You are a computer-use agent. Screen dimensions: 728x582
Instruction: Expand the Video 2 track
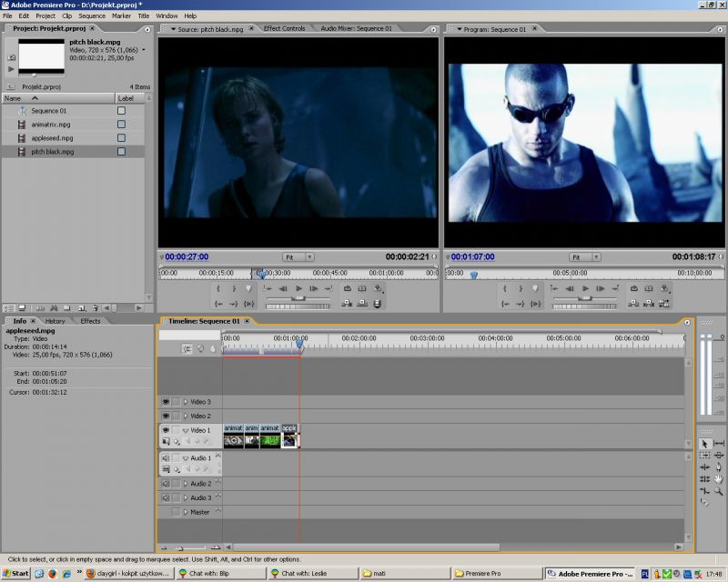pos(186,416)
